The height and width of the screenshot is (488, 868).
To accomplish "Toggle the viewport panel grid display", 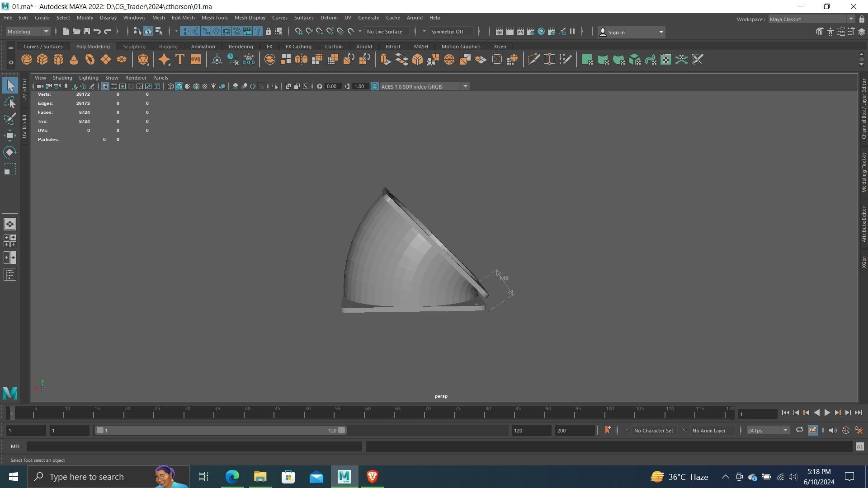I will coord(105,86).
